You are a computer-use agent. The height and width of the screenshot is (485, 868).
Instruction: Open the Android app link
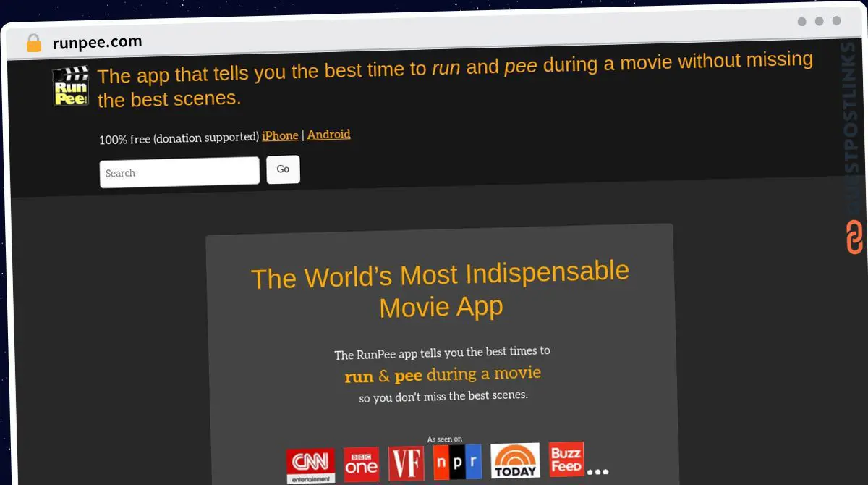(x=328, y=135)
